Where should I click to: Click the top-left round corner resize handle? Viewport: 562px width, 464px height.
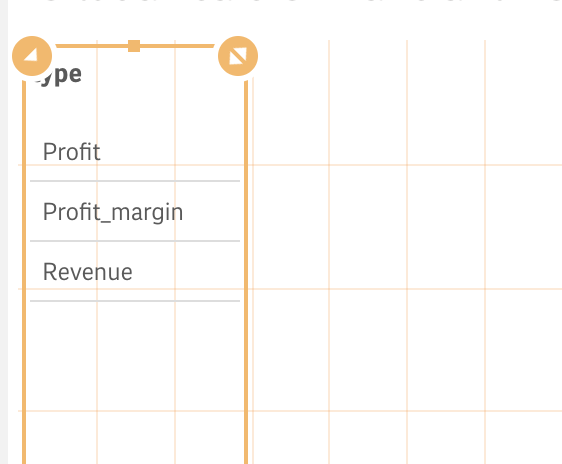32,56
